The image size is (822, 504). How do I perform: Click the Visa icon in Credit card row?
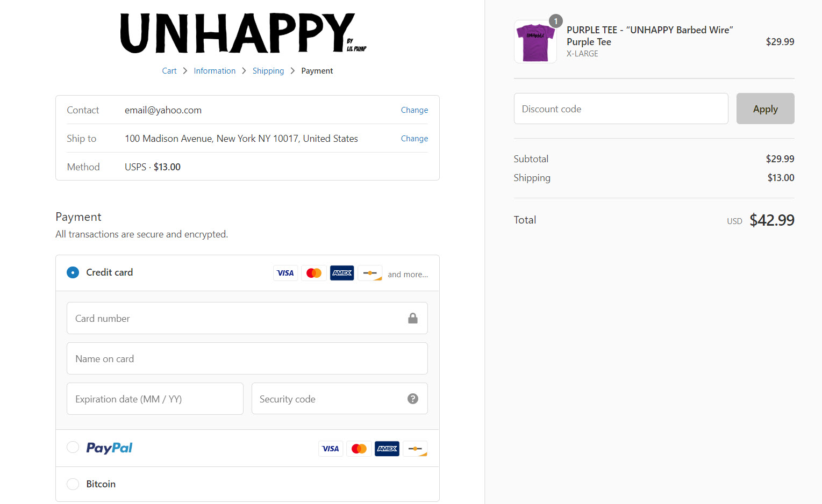(285, 273)
